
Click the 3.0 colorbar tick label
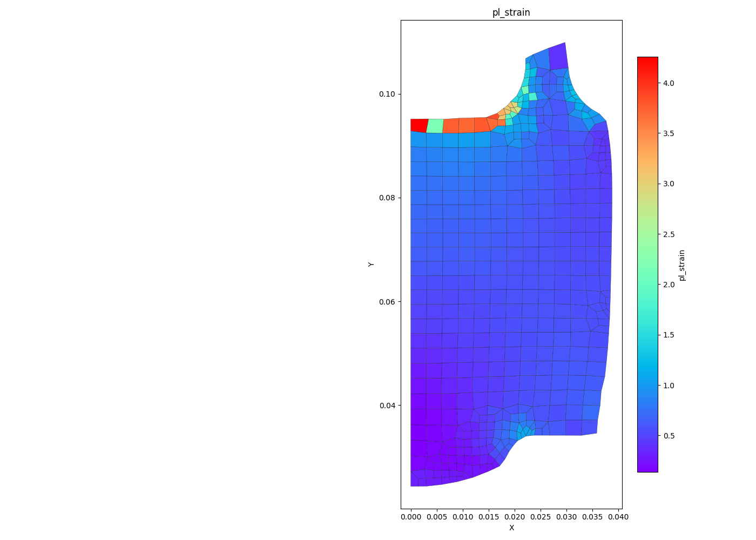668,184
